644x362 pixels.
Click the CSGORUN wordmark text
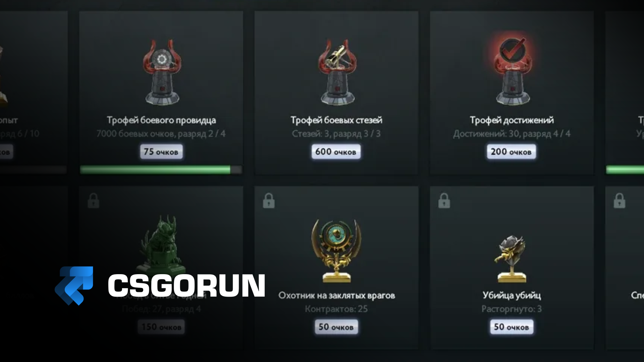[x=186, y=286]
